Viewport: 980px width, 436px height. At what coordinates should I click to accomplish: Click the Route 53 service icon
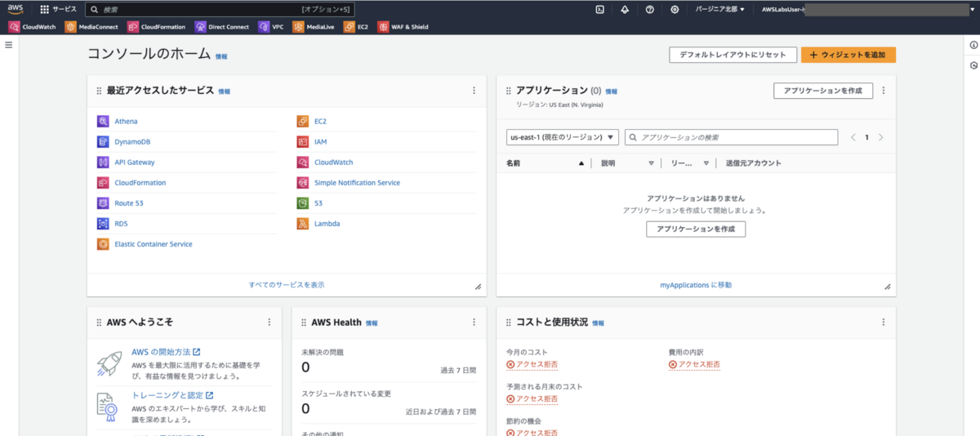[103, 202]
